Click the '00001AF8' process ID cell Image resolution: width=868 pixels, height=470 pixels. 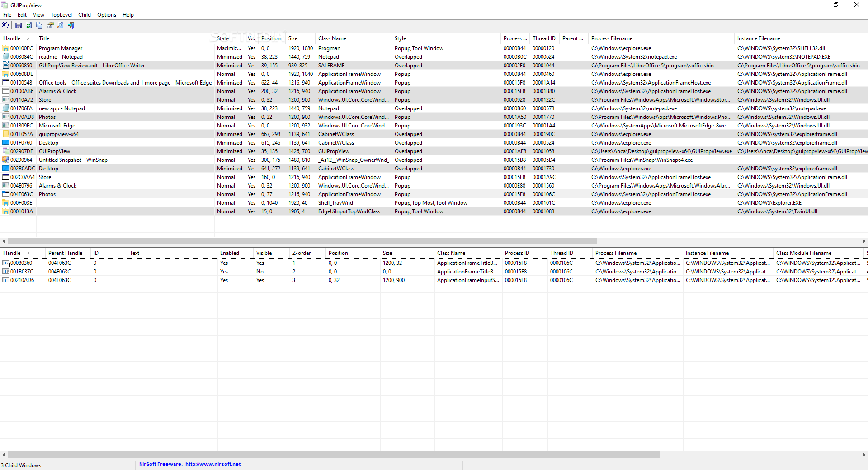coord(515,151)
